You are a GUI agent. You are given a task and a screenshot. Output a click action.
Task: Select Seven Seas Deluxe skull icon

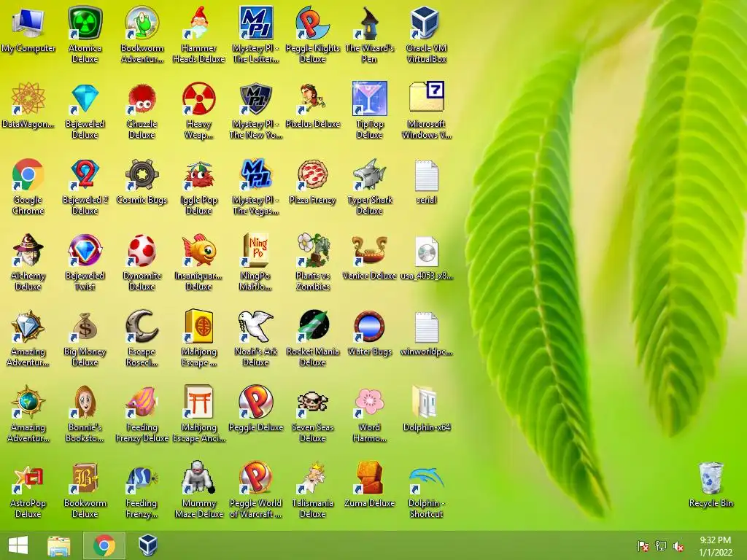click(312, 402)
